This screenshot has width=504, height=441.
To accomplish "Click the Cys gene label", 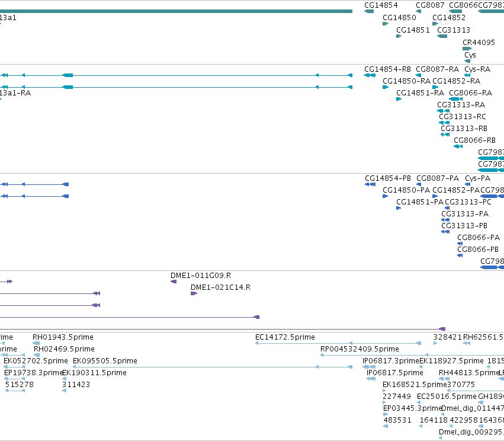I will (470, 55).
